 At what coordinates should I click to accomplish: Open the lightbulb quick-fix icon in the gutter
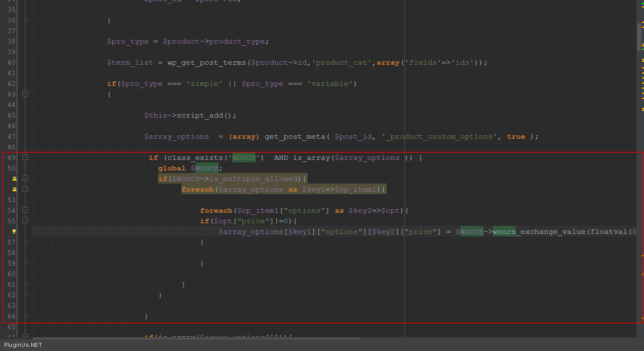point(14,232)
